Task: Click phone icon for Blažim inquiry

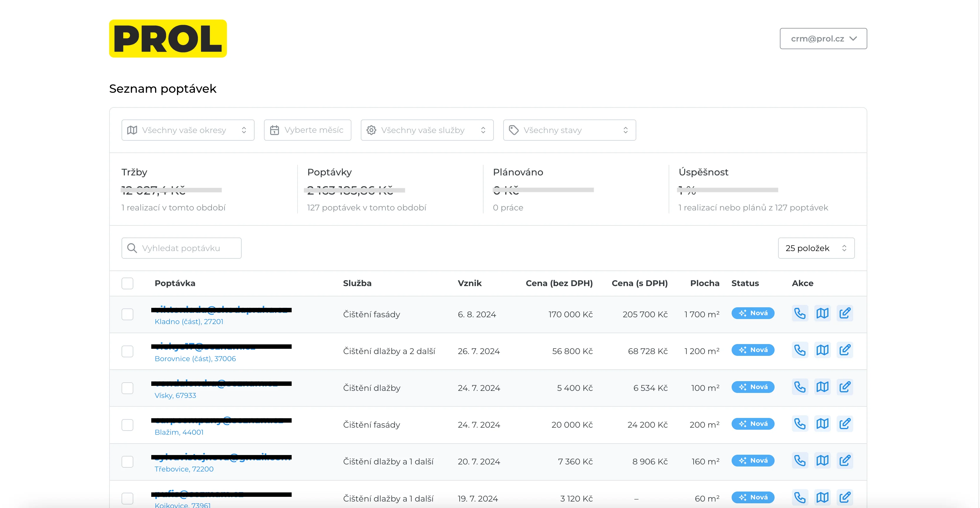Action: click(800, 424)
